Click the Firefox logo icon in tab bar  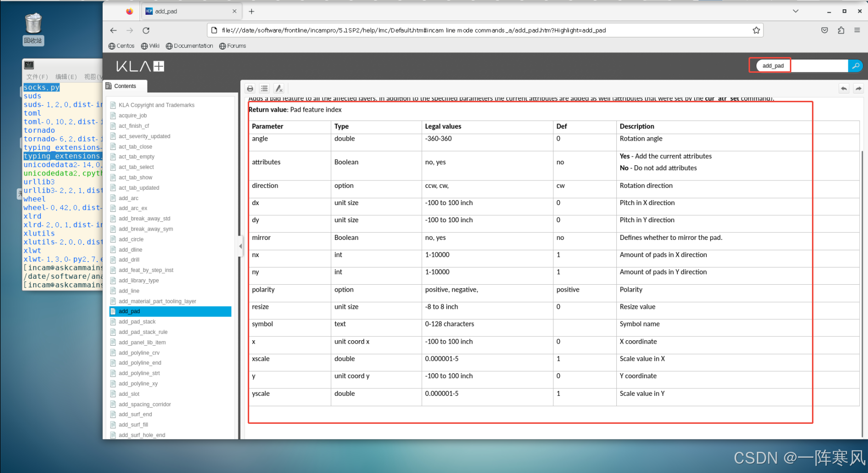tap(129, 11)
